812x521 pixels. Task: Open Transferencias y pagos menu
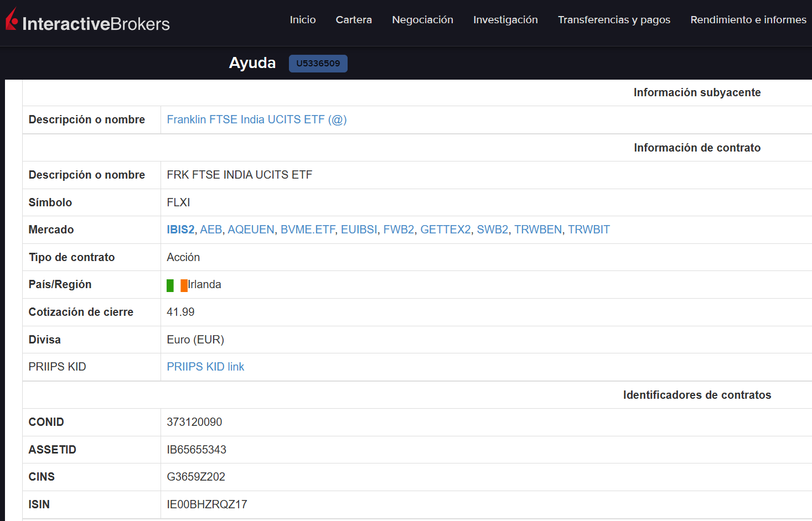(614, 20)
